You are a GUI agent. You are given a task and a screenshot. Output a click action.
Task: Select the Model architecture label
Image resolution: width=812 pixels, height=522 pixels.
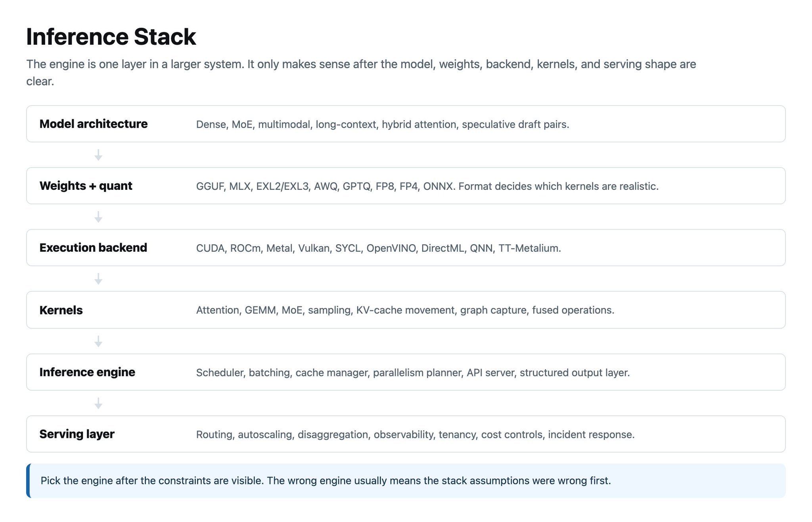click(94, 124)
